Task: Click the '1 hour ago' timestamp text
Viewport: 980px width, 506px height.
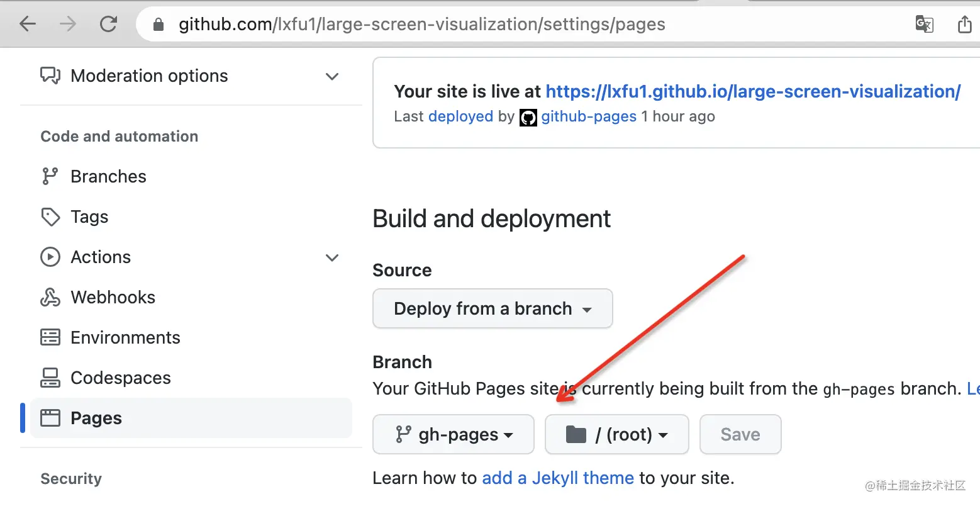Action: coord(678,116)
